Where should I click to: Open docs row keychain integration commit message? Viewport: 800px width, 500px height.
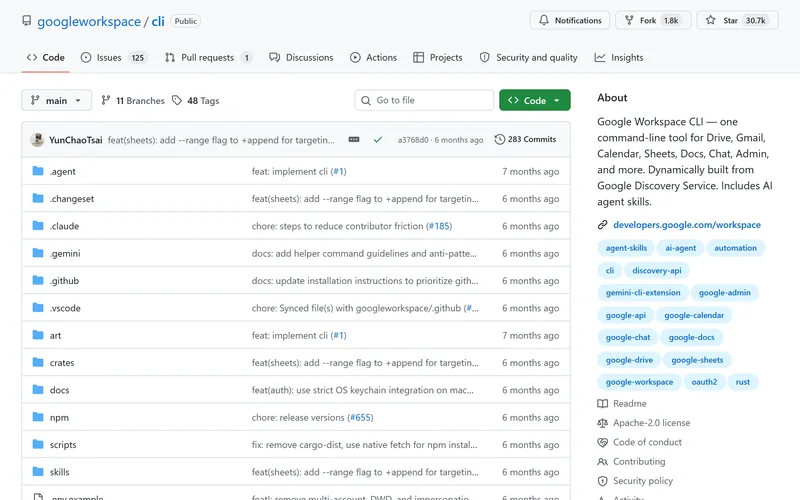click(362, 390)
